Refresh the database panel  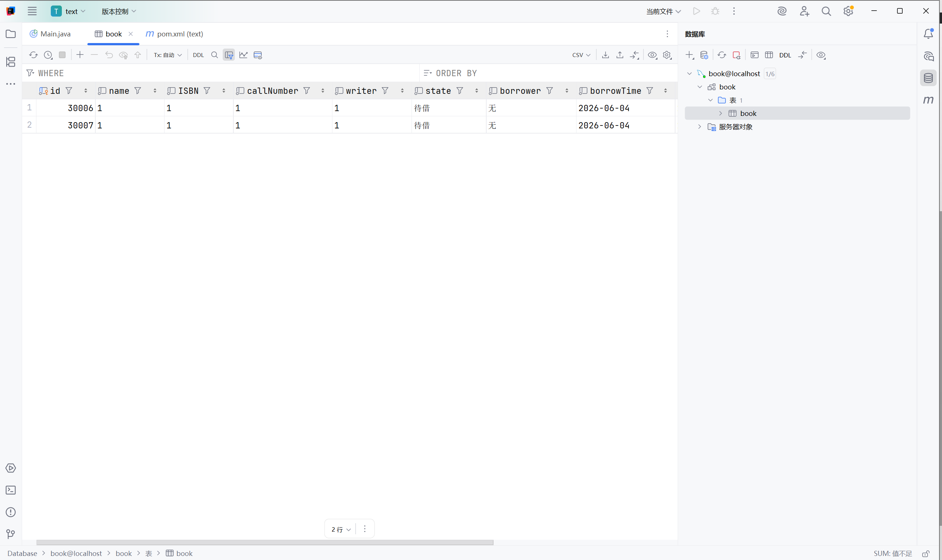pos(722,55)
